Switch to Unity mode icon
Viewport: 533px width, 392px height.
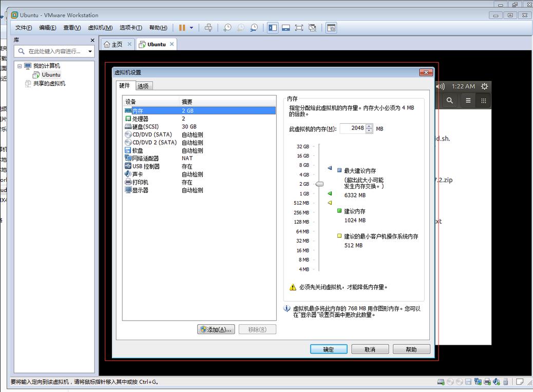pos(312,28)
